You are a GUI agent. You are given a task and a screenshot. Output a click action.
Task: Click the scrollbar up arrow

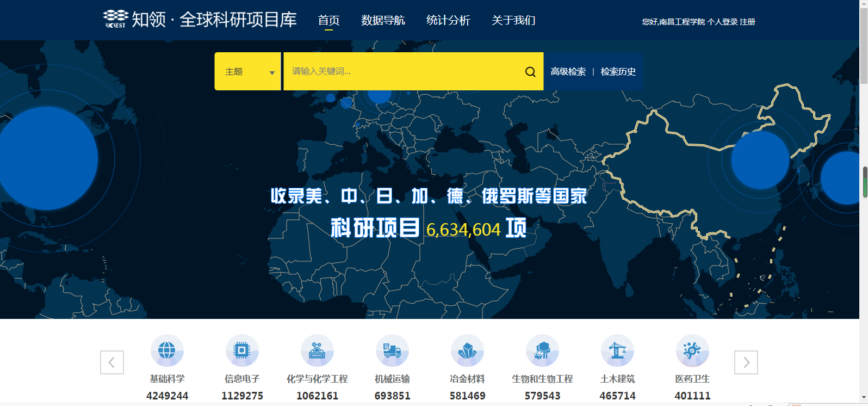864,4
